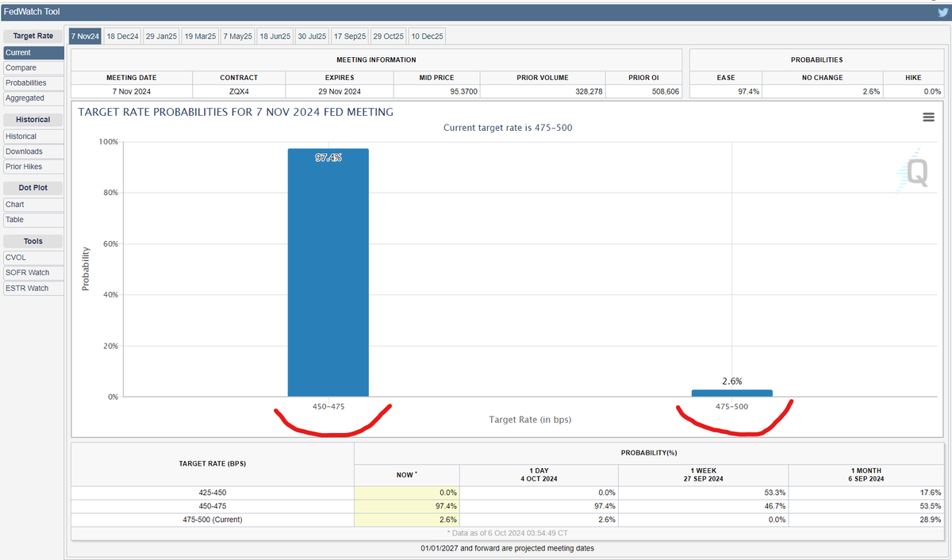Select the 29 Nov 2024 expiry value

click(x=340, y=91)
